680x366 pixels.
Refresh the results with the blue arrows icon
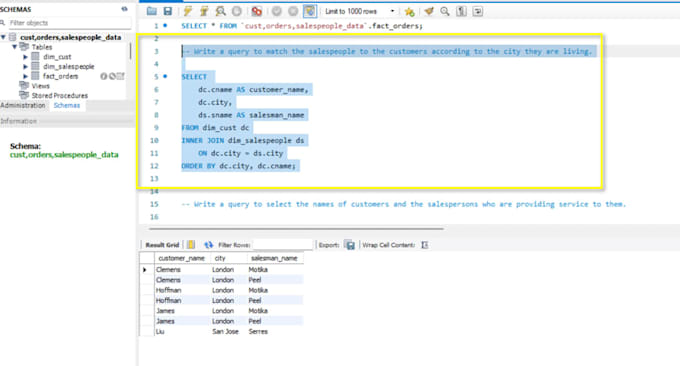[209, 245]
